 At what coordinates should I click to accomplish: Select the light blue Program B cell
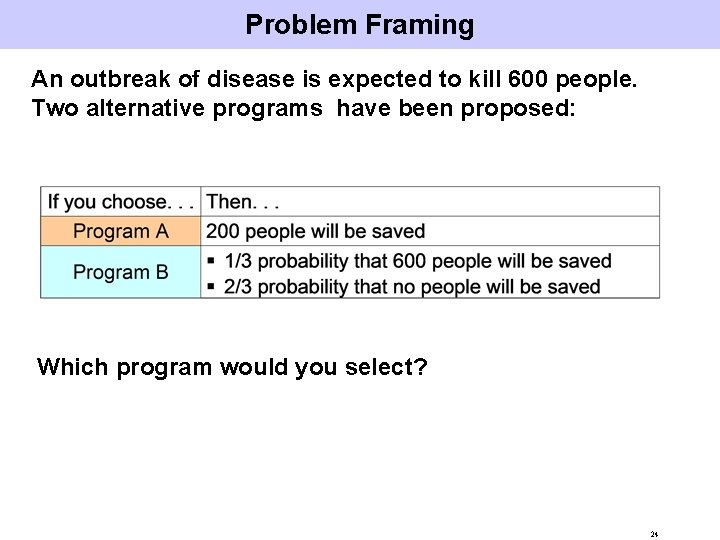pos(121,272)
